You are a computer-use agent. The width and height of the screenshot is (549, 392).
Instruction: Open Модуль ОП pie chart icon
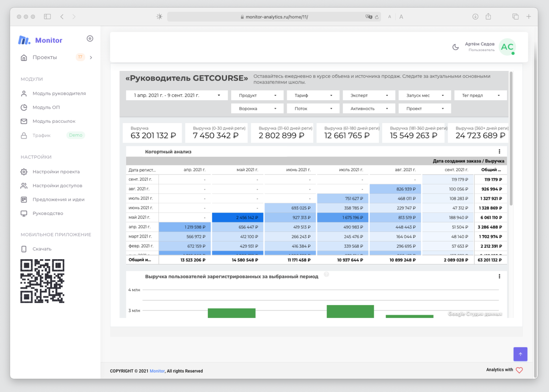point(24,108)
